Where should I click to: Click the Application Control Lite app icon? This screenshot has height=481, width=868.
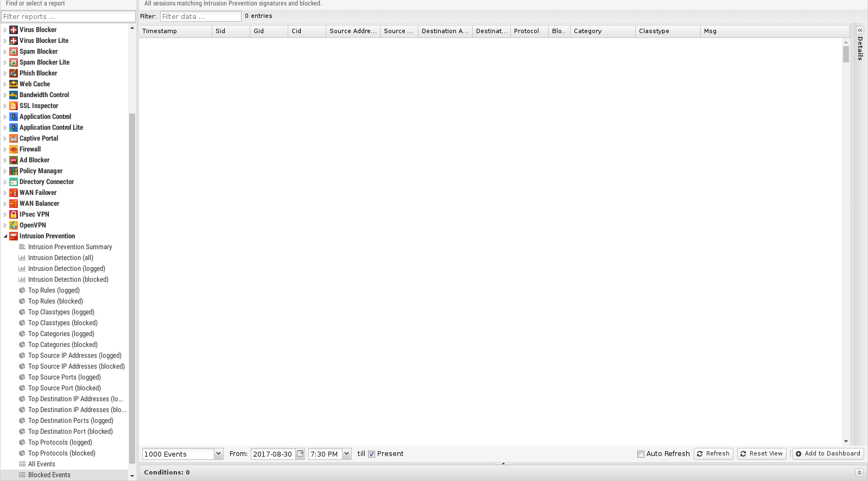pyautogui.click(x=14, y=128)
